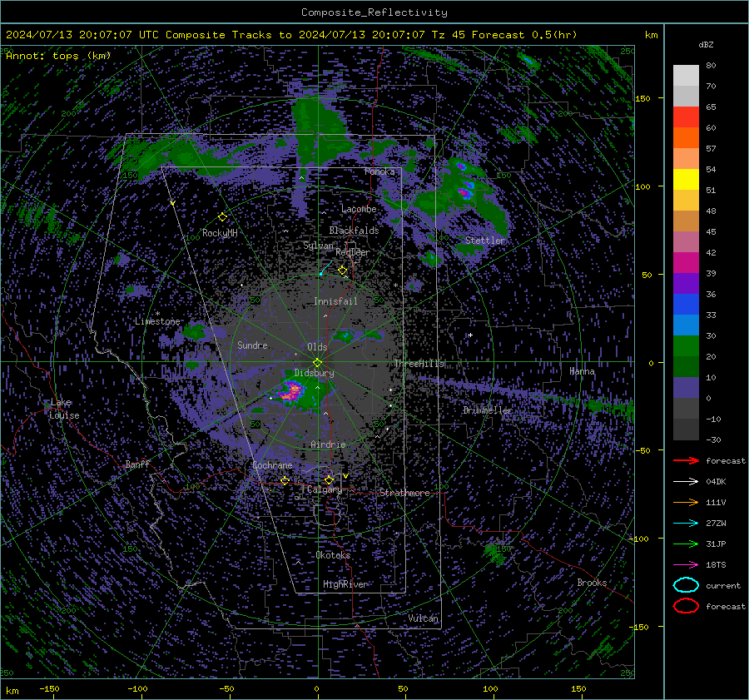Viewport: 749px width, 700px height.
Task: Click the yellow diamond marker near RockyMH
Action: (x=222, y=217)
